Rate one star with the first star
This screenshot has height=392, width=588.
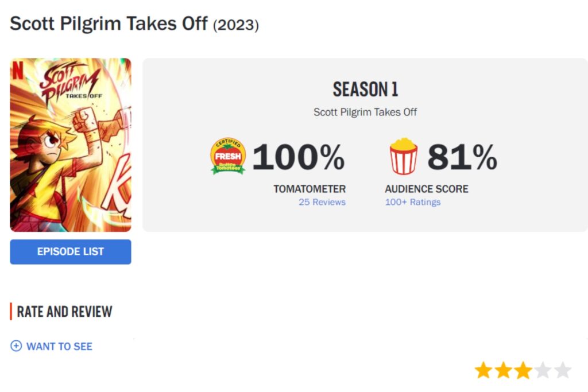click(483, 370)
